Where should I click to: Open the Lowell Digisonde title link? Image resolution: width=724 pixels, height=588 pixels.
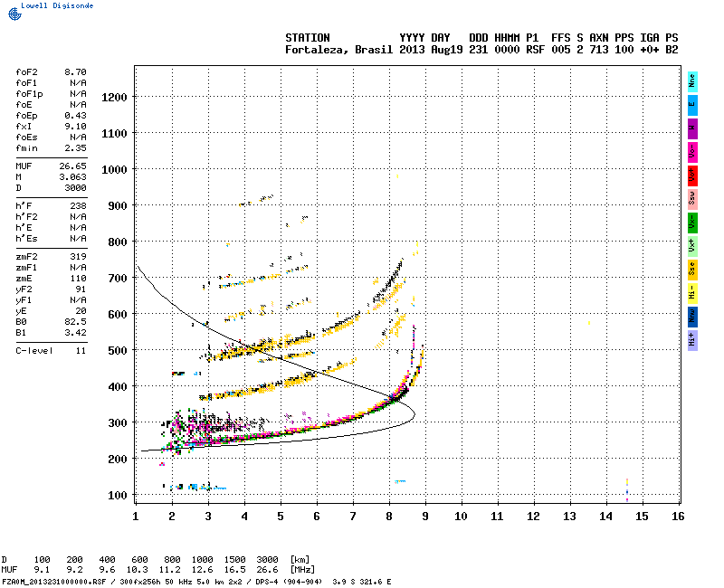click(x=57, y=5)
